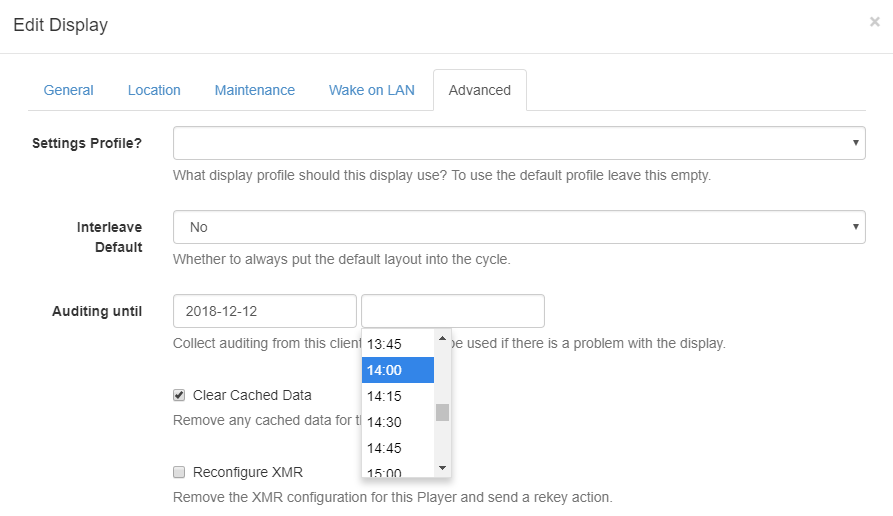
Task: Switch to the General tab
Action: [x=68, y=90]
